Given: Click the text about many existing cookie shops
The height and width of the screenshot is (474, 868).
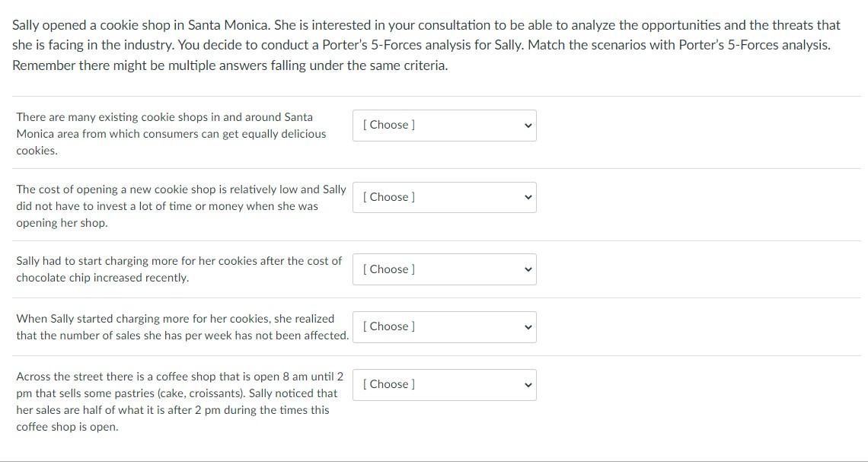Looking at the screenshot, I should [171, 133].
